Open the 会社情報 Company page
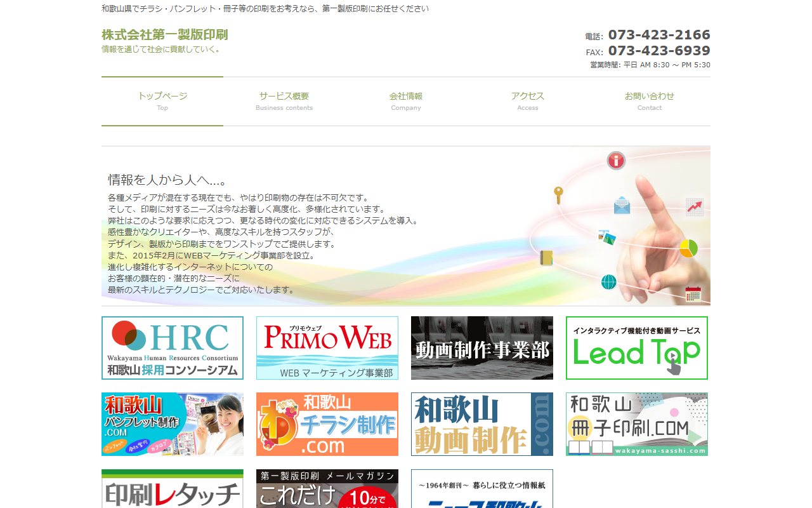 coord(406,101)
